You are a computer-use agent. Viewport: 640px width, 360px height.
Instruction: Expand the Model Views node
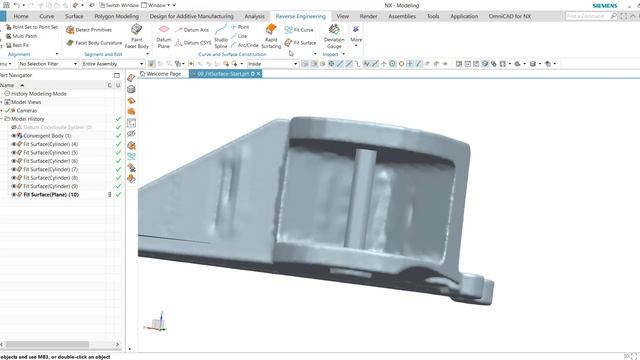(x=2, y=102)
